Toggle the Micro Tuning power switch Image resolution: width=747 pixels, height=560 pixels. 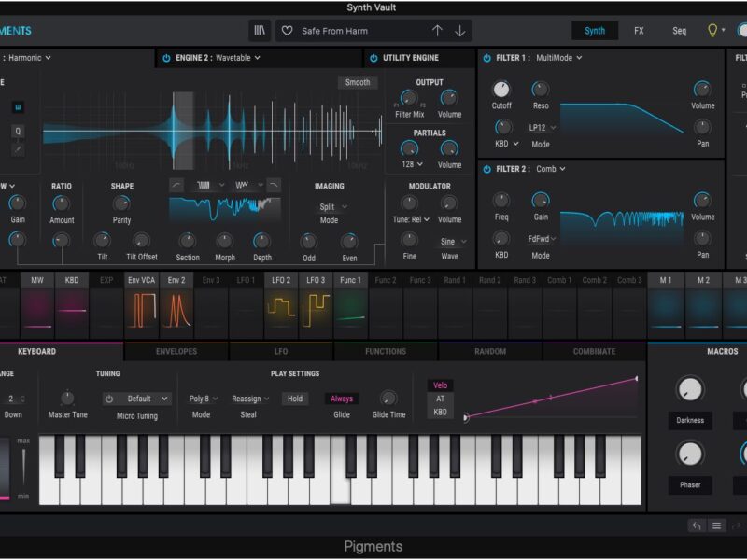tap(109, 399)
